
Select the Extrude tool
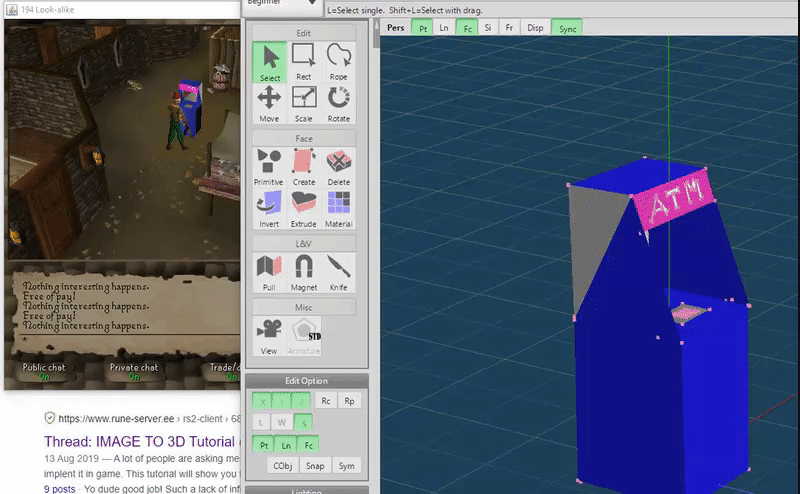304,209
